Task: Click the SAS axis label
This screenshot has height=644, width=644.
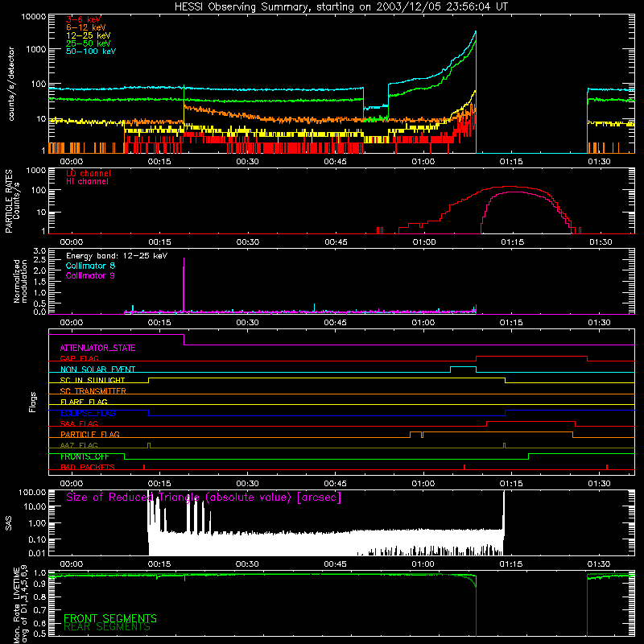Action: (9, 523)
